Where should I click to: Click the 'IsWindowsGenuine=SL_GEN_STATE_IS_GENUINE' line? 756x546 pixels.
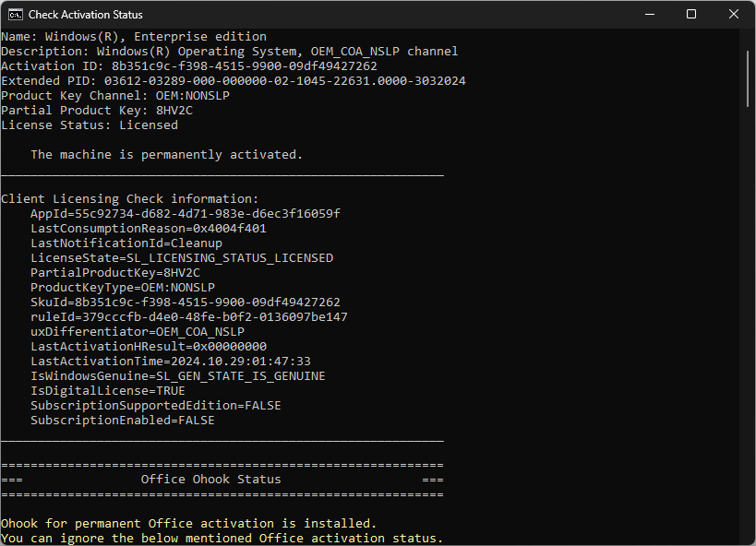tap(178, 376)
